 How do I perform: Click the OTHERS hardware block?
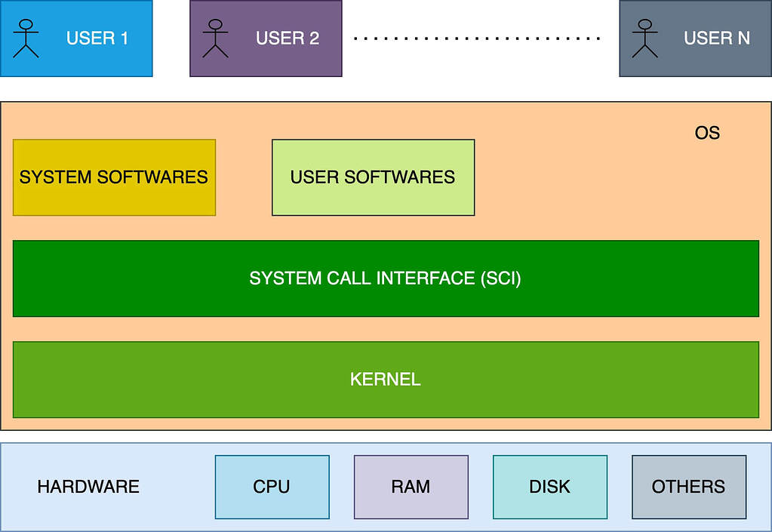pos(688,487)
